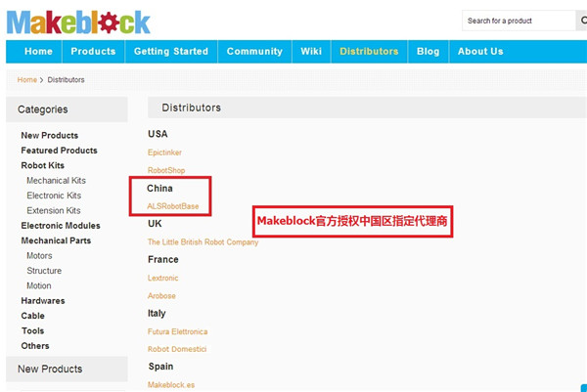Open The Little British Robot Company link
This screenshot has width=587, height=392.
pos(203,242)
